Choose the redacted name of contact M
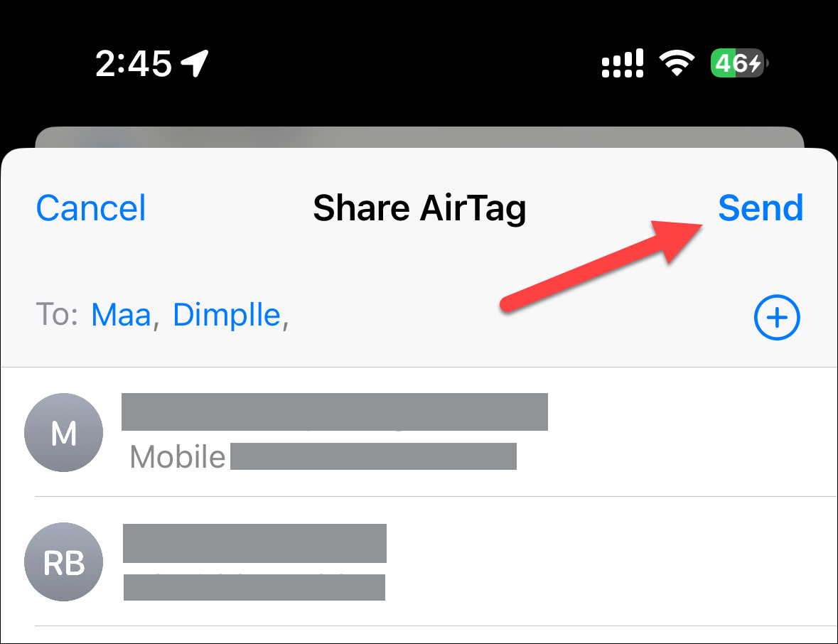838x644 pixels. pos(335,412)
